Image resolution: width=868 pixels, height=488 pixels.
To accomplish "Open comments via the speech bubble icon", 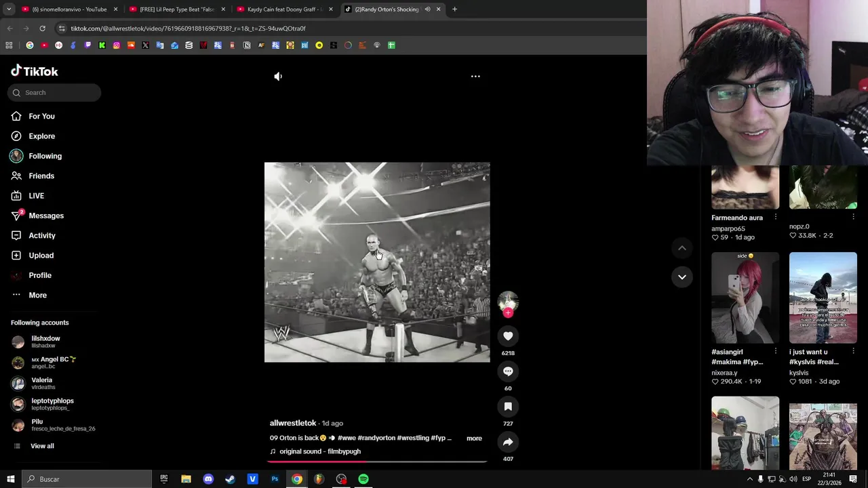I will (x=508, y=371).
